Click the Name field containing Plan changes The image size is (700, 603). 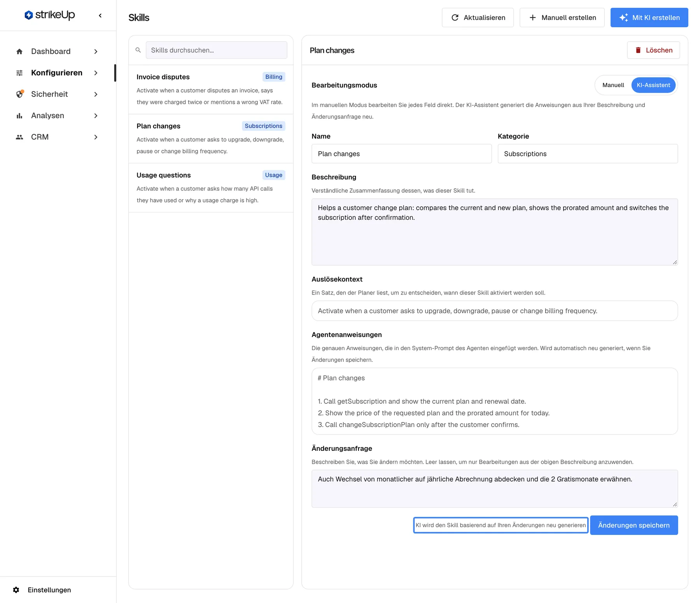click(401, 154)
